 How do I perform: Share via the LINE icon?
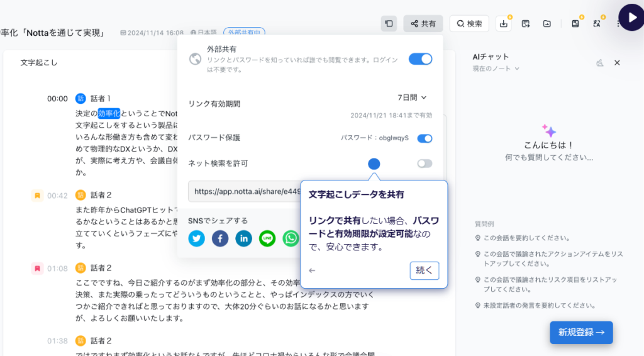267,238
